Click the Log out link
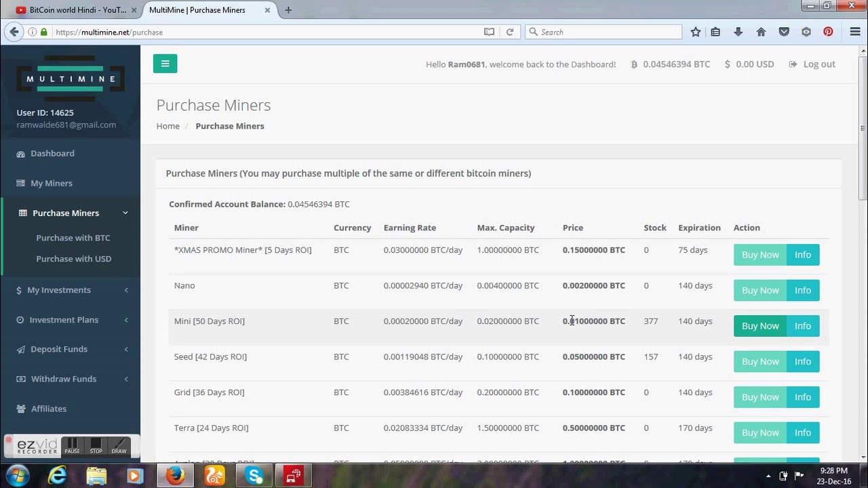 click(x=812, y=64)
